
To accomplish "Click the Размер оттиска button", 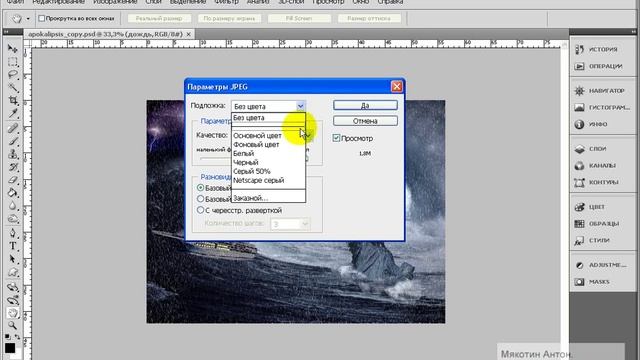I will 369,18.
